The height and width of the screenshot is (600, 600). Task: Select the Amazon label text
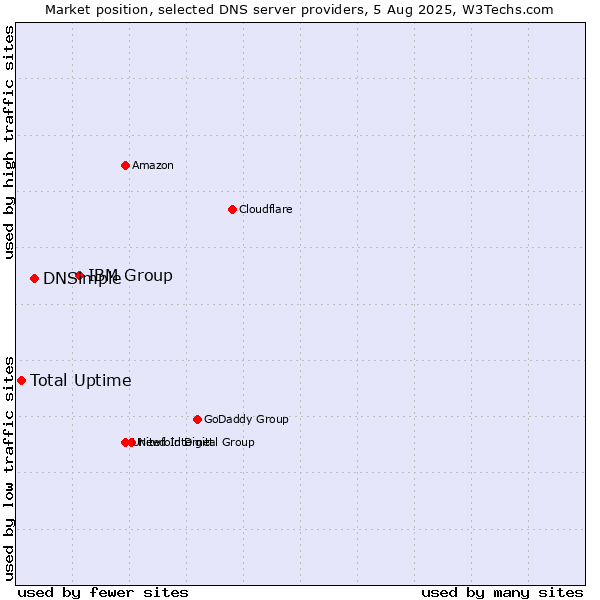tap(153, 165)
